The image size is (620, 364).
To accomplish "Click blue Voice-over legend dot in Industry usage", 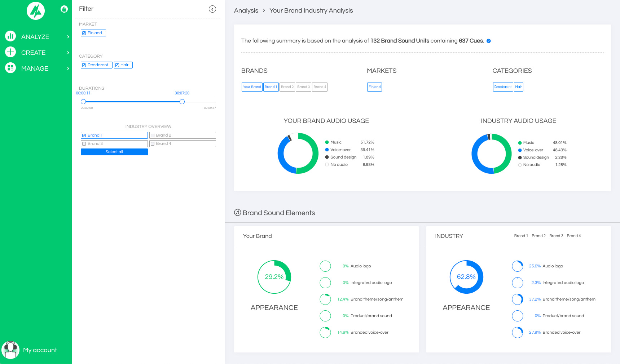I will click(x=520, y=150).
